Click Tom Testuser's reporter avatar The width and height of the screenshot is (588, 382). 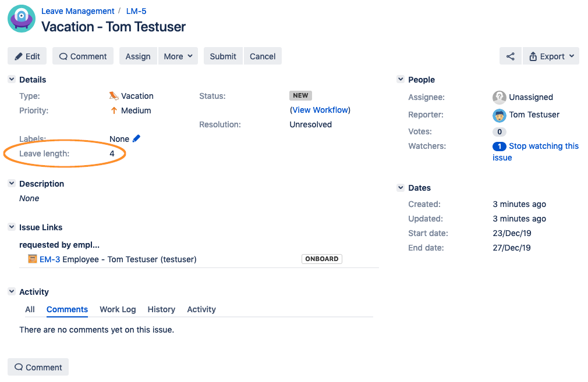point(499,115)
